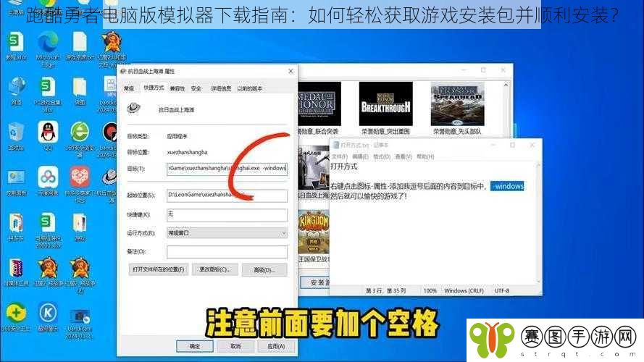Click the highlighted -windows text in Notepad
The image size is (644, 362).
pyautogui.click(x=507, y=186)
